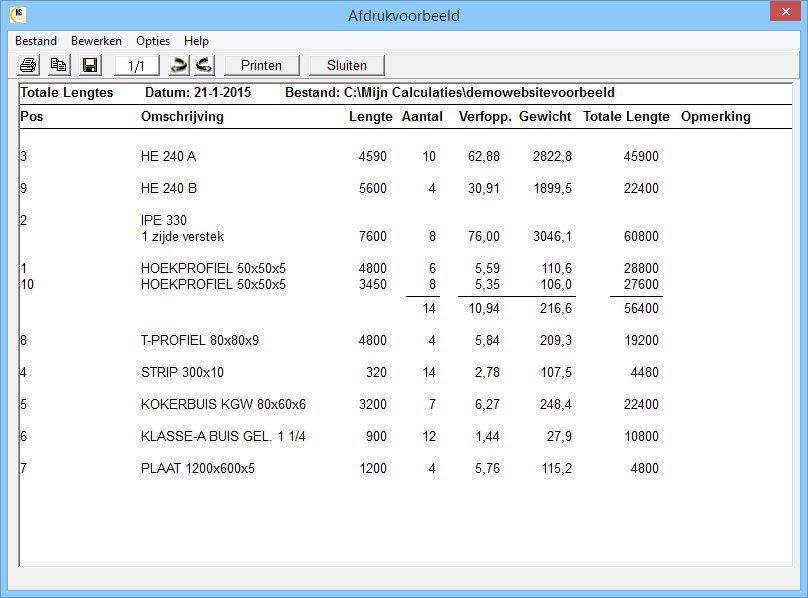The width and height of the screenshot is (808, 598).
Task: Click the printer icon in the toolbar
Action: (28, 65)
